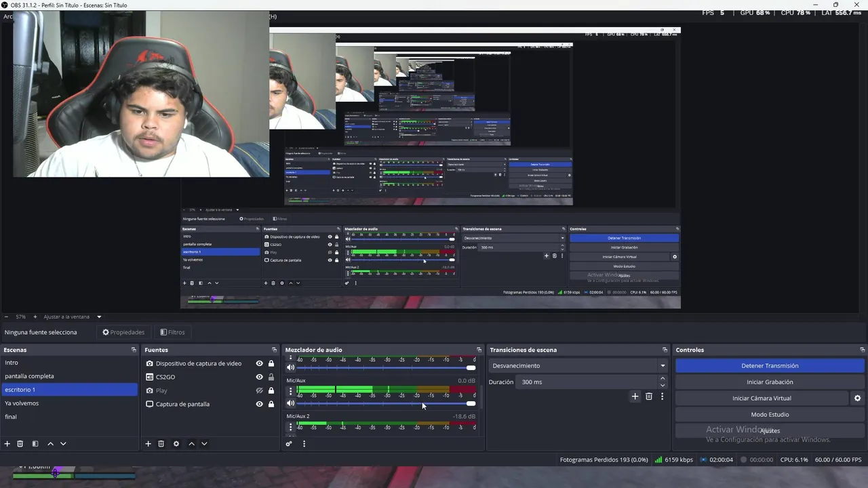Open Propiedades of the source

coord(123,332)
